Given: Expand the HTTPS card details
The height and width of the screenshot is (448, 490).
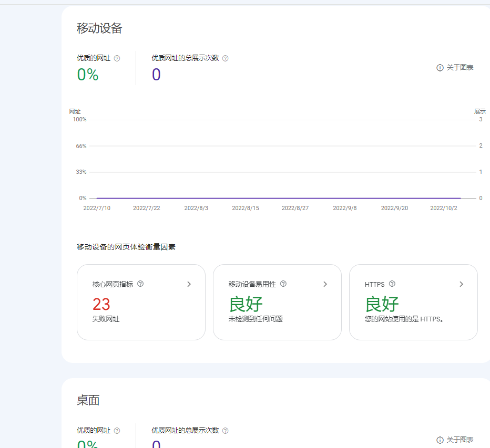Looking at the screenshot, I should point(461,284).
